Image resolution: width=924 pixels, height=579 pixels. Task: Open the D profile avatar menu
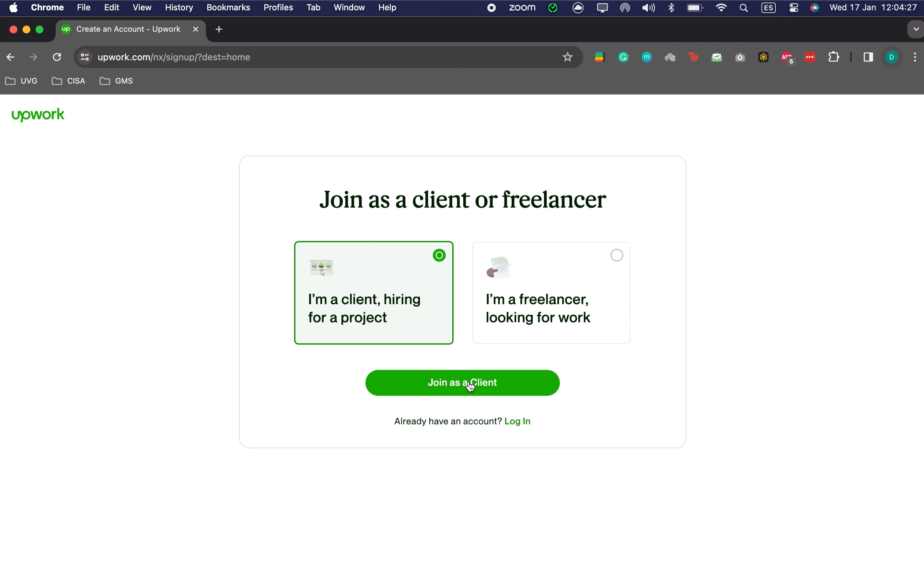point(891,57)
